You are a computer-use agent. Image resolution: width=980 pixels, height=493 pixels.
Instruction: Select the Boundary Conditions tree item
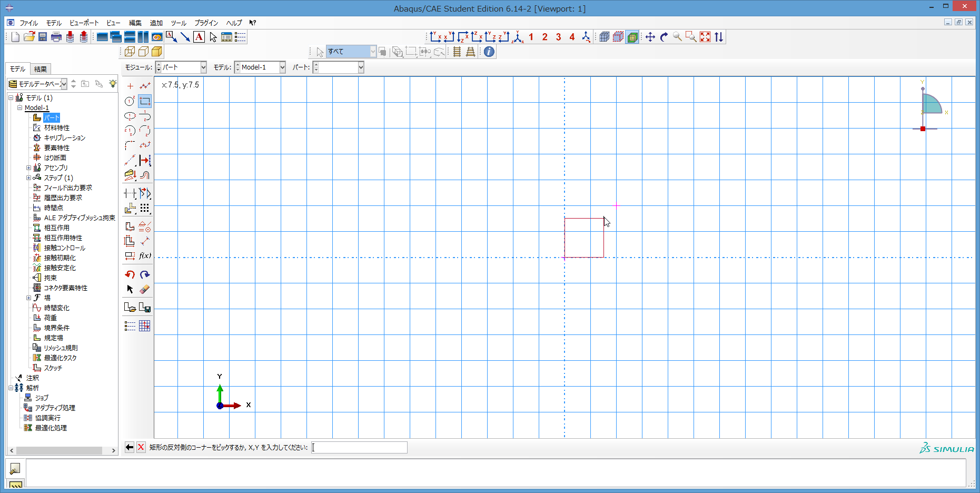56,328
